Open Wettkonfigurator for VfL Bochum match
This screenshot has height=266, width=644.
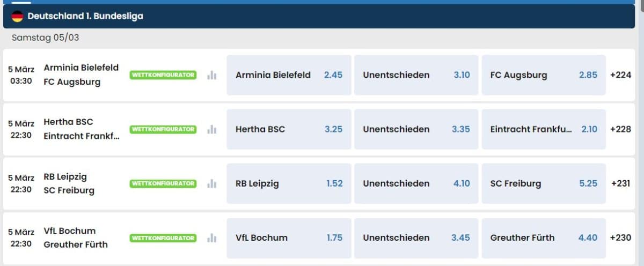point(163,238)
